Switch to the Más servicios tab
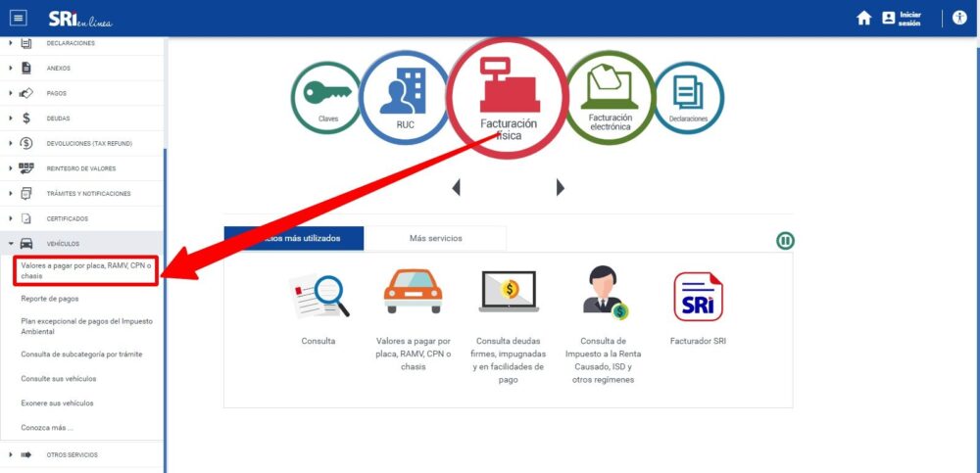This screenshot has height=473, width=980. pyautogui.click(x=436, y=238)
